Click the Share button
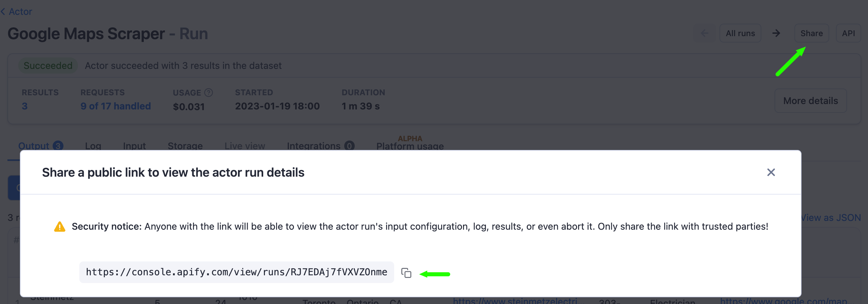868x304 pixels. click(812, 33)
